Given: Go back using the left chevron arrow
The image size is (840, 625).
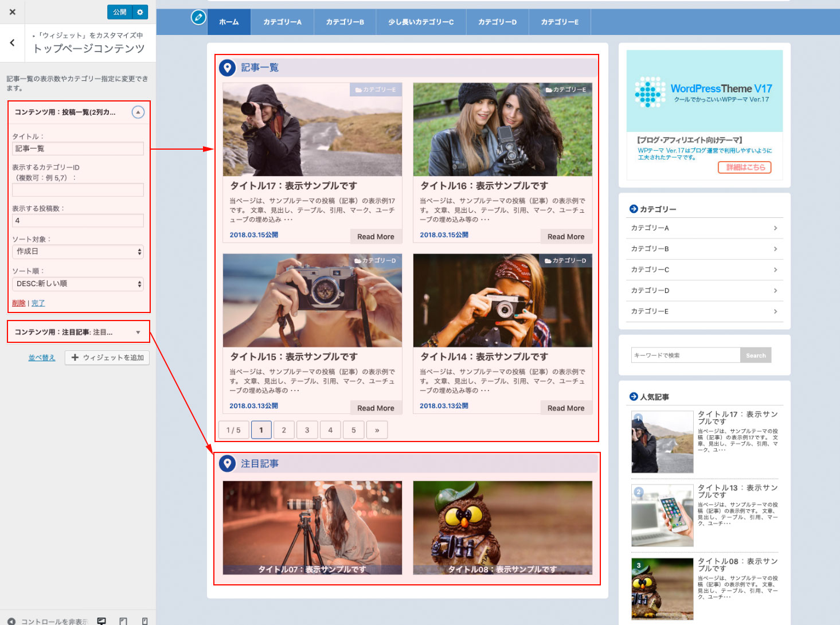Looking at the screenshot, I should click(x=13, y=43).
